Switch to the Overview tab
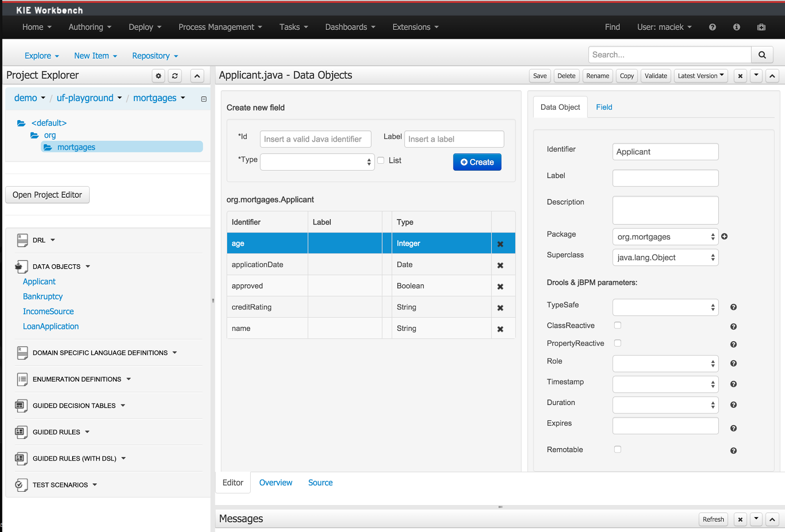 276,483
